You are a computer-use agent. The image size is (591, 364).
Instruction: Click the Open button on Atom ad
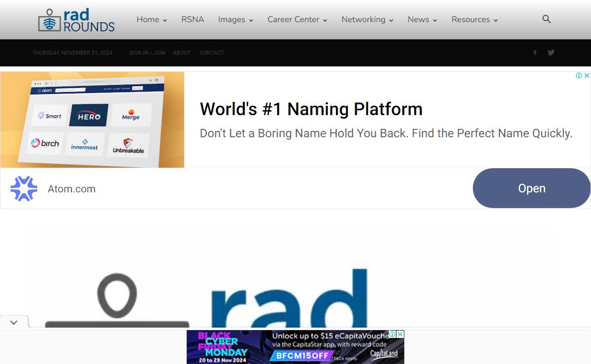[531, 188]
